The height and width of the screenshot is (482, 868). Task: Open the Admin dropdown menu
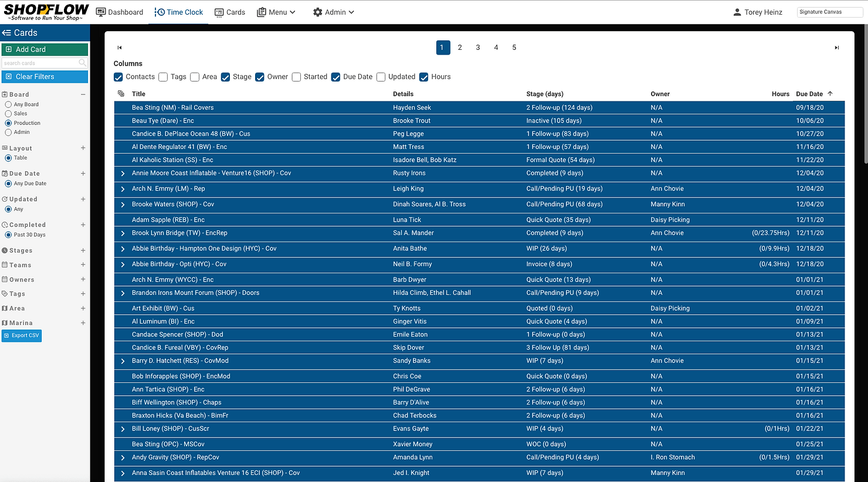coord(333,12)
